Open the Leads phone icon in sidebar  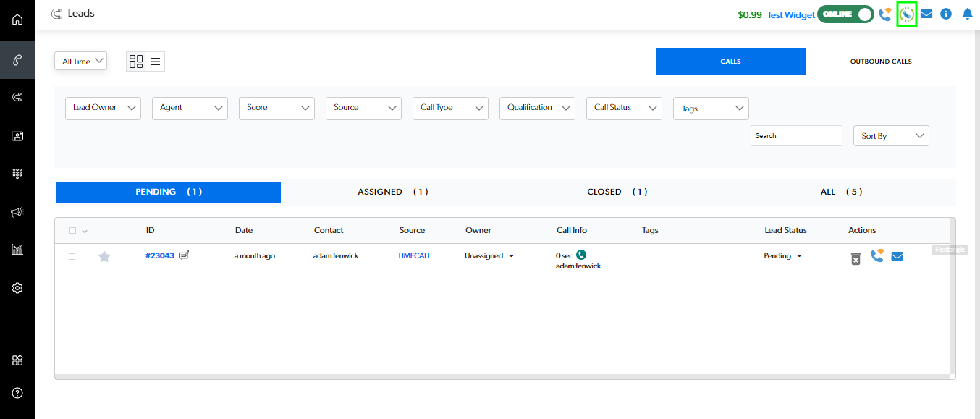[17, 60]
